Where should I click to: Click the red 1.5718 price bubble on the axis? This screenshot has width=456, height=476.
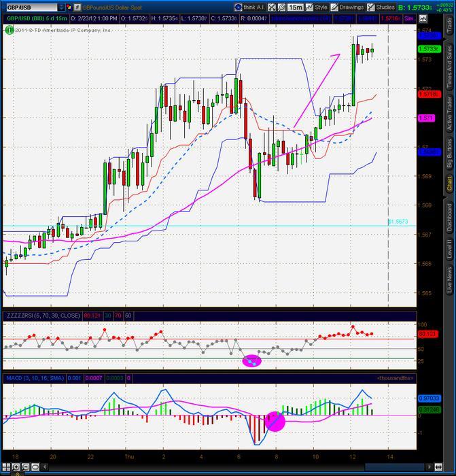pyautogui.click(x=429, y=94)
